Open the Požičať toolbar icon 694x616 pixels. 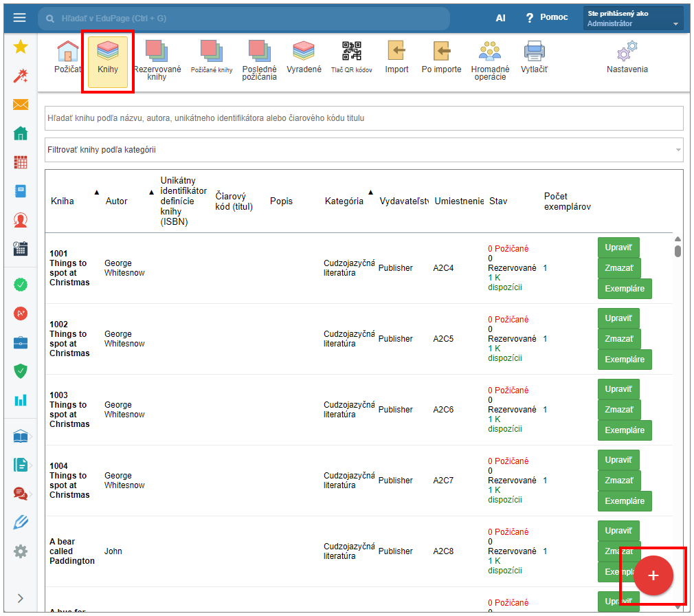pos(67,57)
